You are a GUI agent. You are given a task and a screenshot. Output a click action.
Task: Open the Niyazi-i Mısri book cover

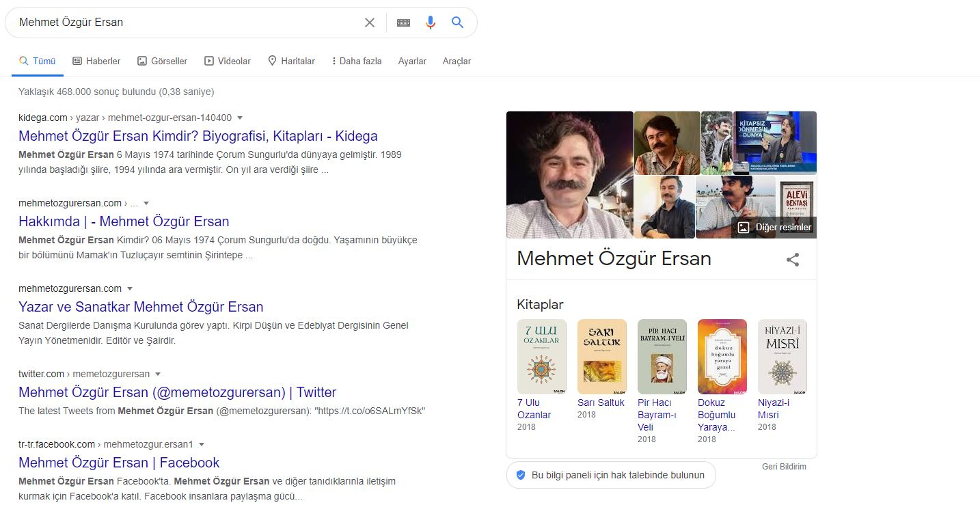click(x=782, y=357)
